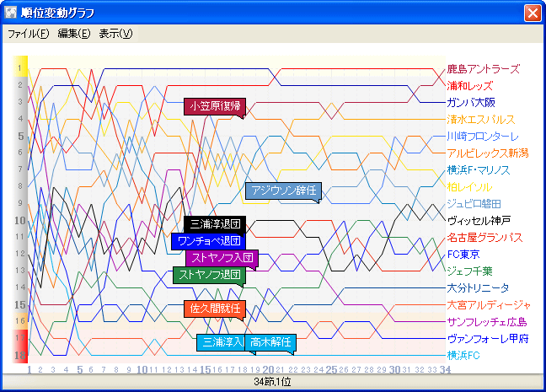Click round 5 on the horizontal axis
Image resolution: width=546 pixels, height=392 pixels.
(x=80, y=369)
